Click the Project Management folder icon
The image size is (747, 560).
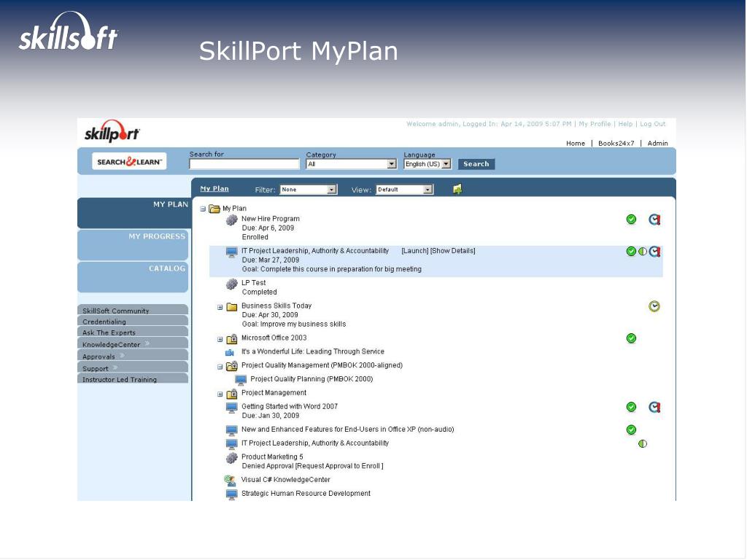[232, 394]
